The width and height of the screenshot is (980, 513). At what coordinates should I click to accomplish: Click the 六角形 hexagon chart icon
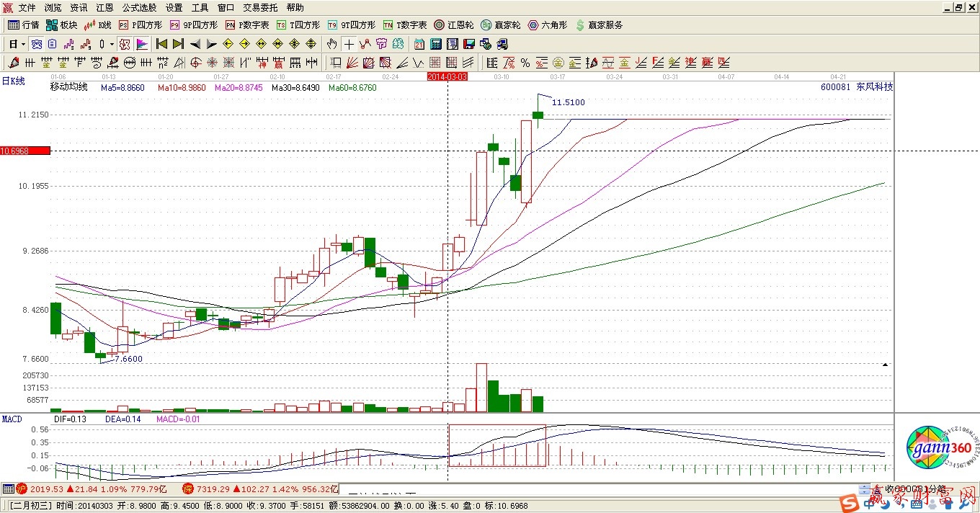coord(548,24)
